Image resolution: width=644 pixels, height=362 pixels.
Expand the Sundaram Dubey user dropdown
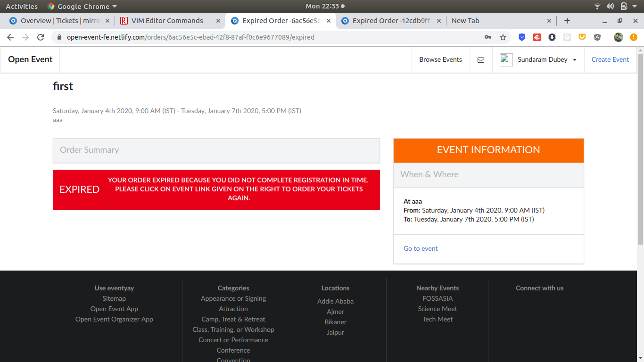coord(575,60)
